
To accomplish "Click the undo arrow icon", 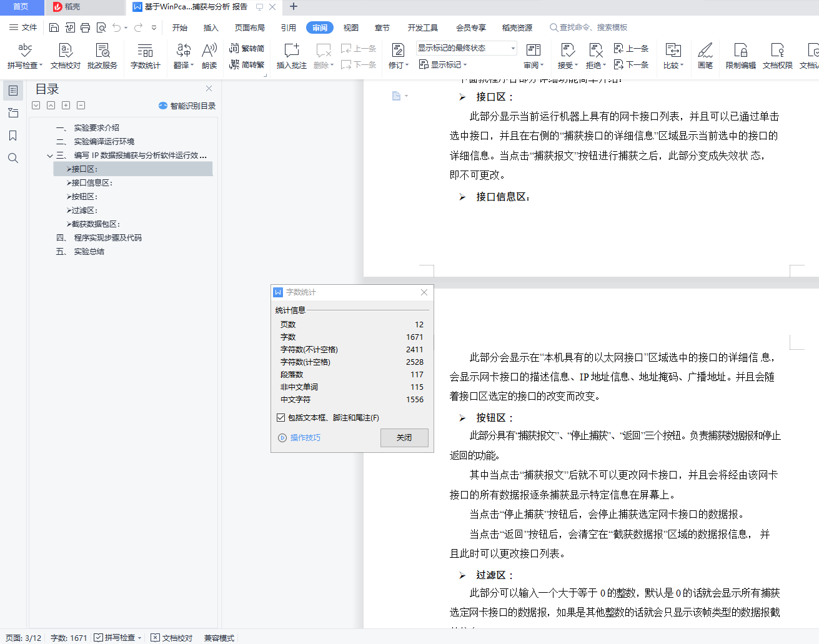I will (117, 27).
